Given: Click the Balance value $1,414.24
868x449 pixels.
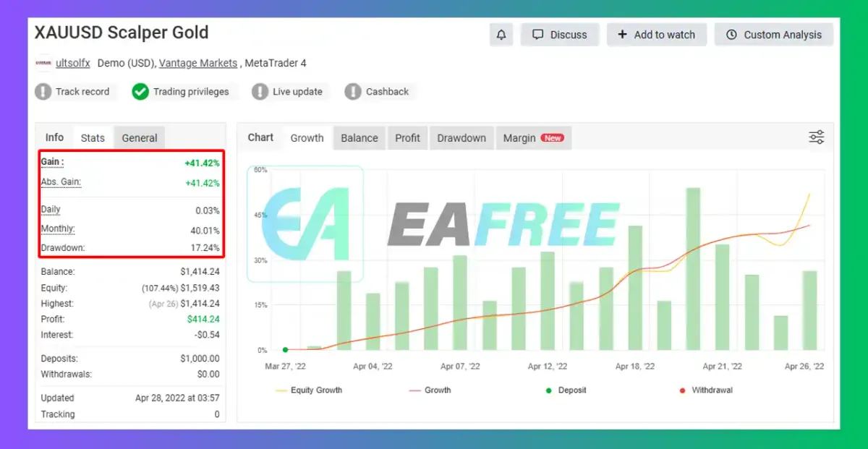Looking at the screenshot, I should (x=200, y=272).
